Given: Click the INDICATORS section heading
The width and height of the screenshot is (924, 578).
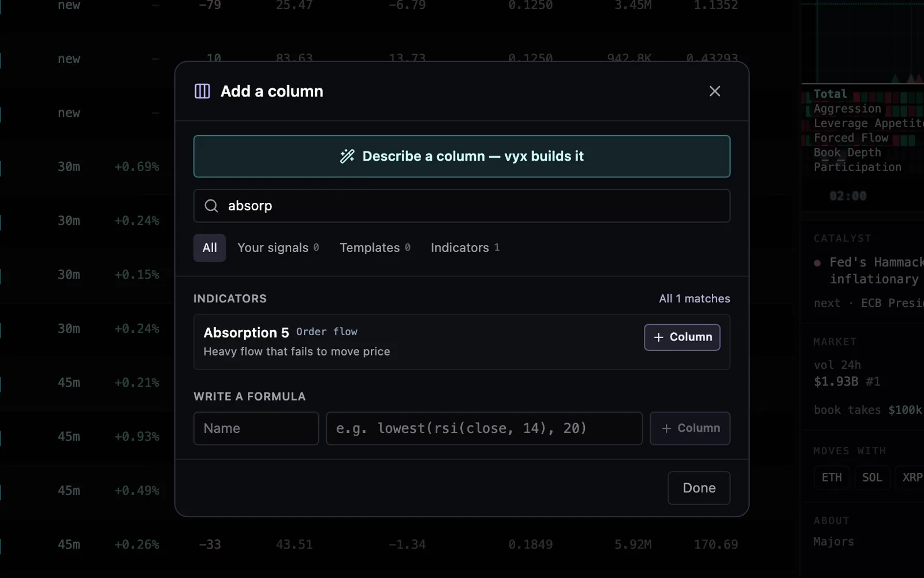Looking at the screenshot, I should (x=230, y=299).
